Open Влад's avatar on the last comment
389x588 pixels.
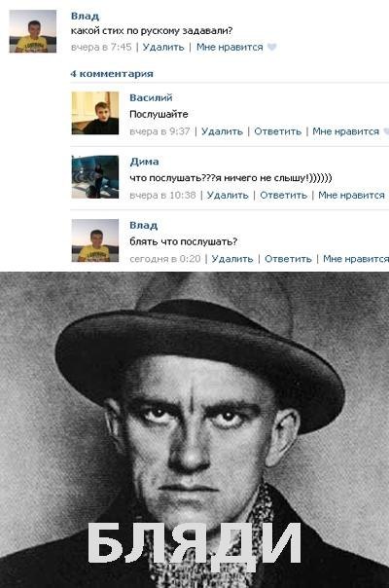(95, 240)
